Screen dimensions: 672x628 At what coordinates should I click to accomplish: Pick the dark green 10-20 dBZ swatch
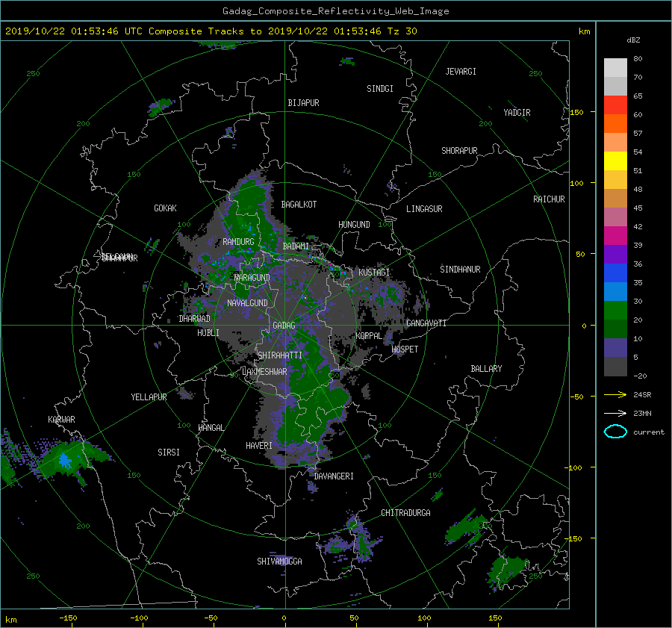click(615, 329)
